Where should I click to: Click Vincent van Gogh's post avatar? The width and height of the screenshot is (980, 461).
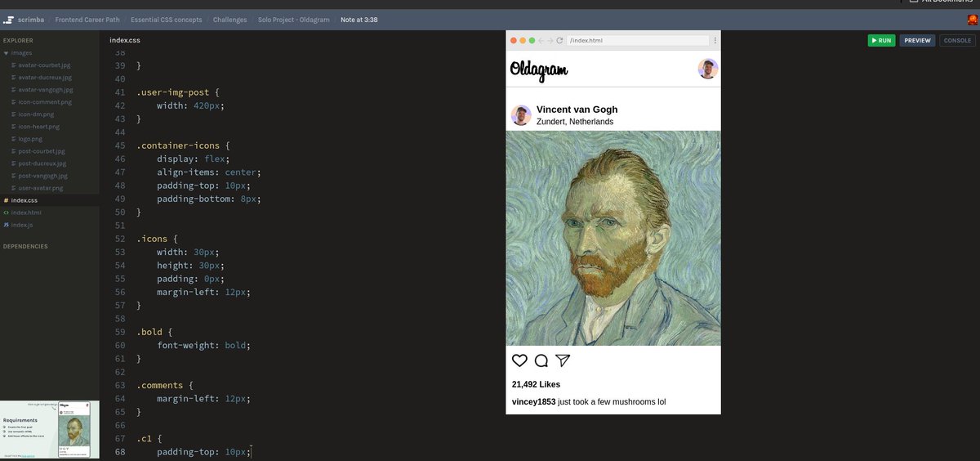[521, 115]
